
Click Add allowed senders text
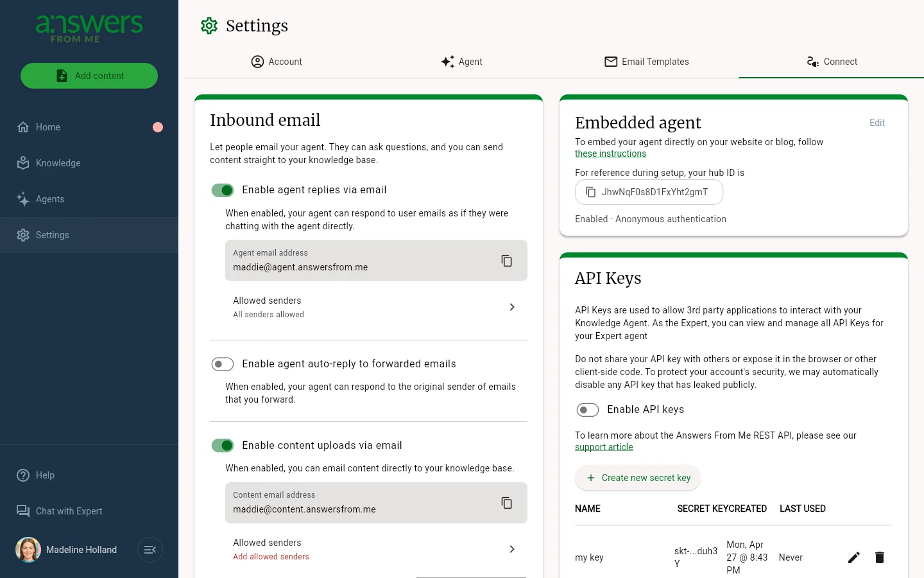tap(271, 557)
